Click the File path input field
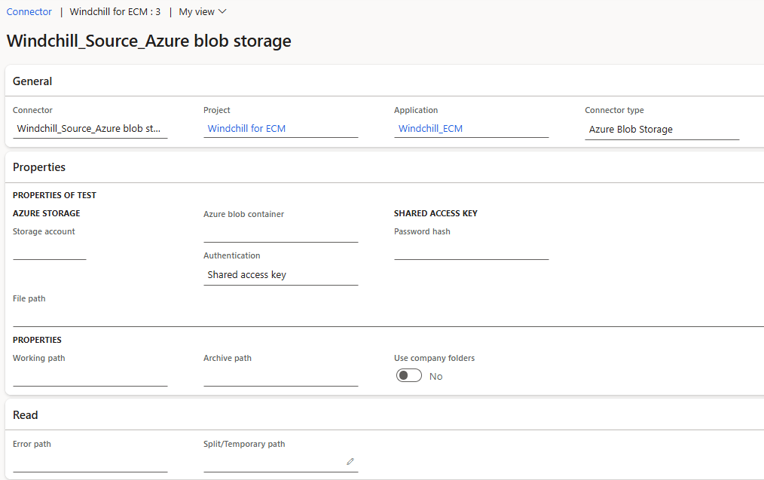 388,317
